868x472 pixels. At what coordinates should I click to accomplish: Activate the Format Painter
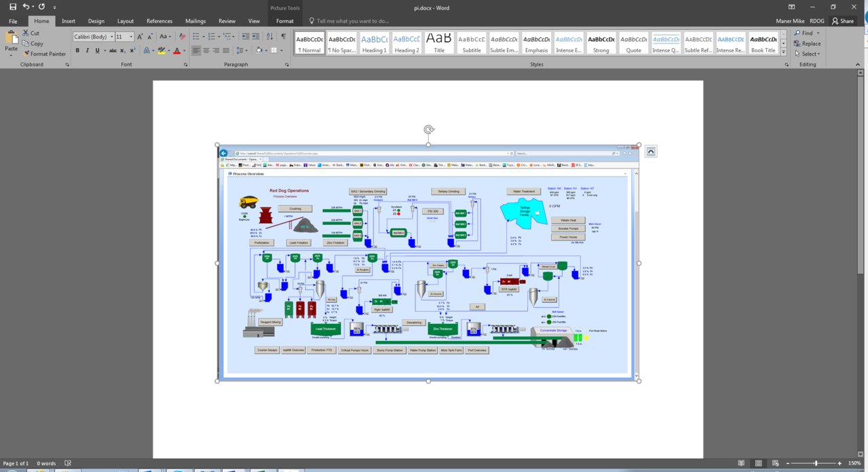point(45,54)
